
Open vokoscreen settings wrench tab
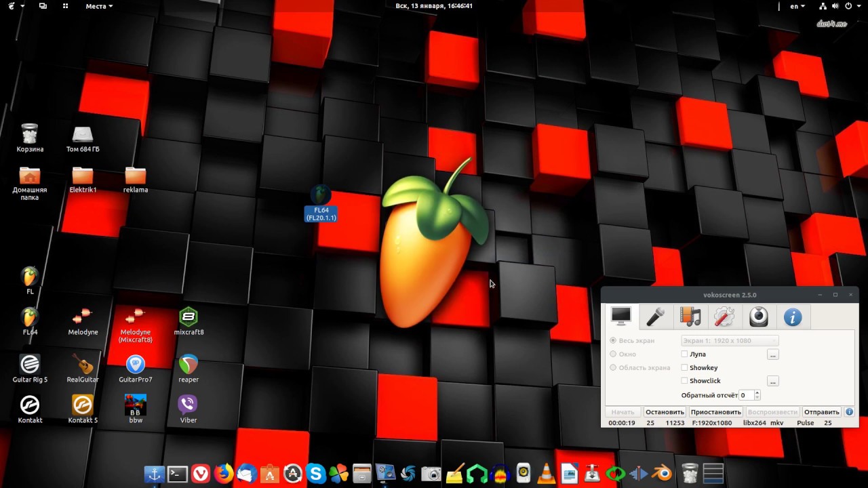click(724, 317)
